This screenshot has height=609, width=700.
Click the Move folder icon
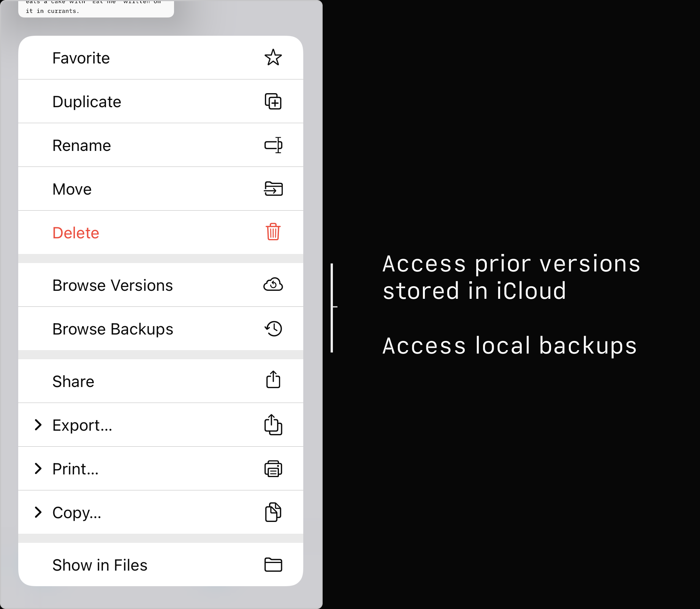coord(273,189)
